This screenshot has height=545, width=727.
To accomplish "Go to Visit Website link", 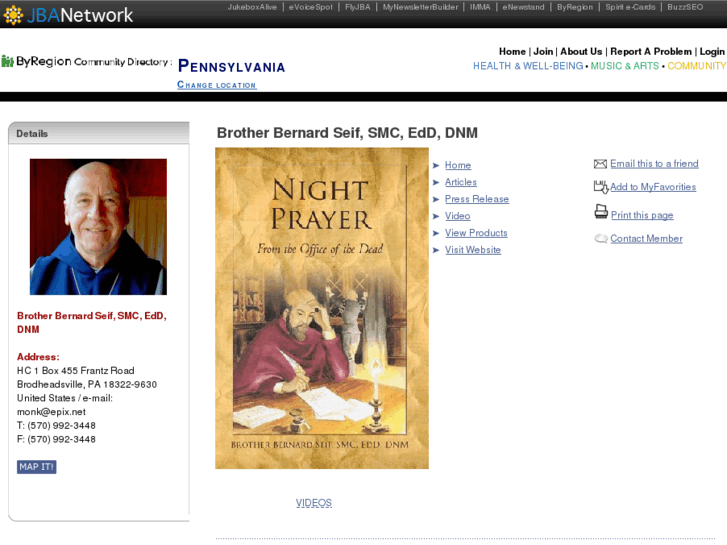I will click(473, 250).
